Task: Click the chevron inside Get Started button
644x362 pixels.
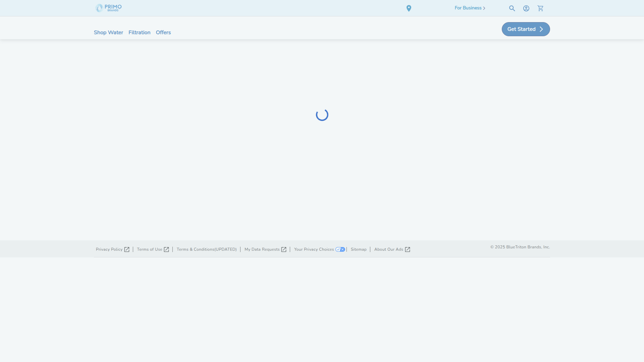Action: point(542,29)
